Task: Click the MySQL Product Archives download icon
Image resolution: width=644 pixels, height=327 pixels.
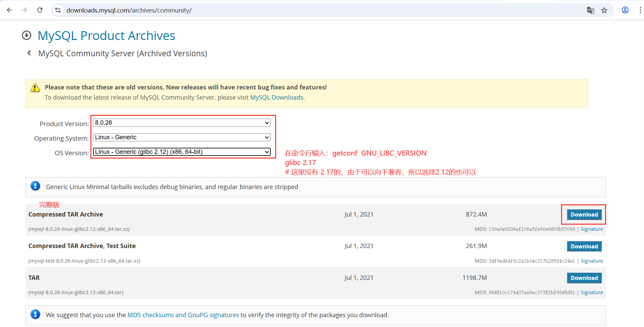Action: pos(27,35)
